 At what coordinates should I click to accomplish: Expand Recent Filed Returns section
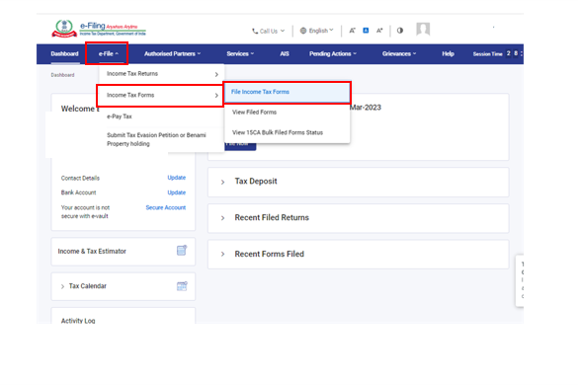(358, 218)
